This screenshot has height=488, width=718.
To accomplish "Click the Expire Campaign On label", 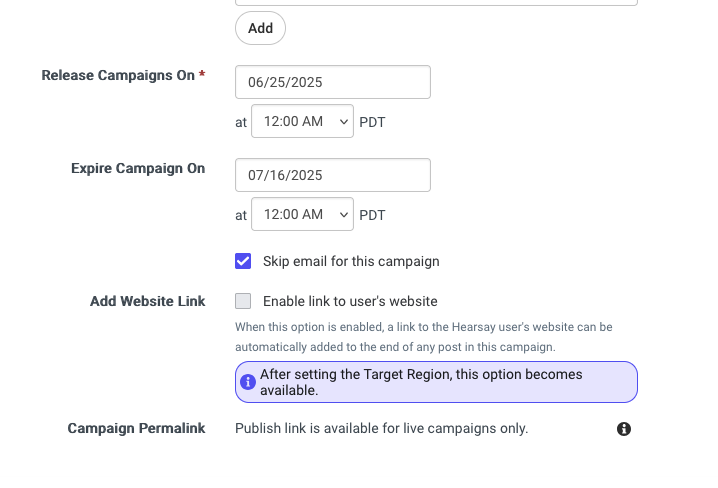I will coord(138,168).
